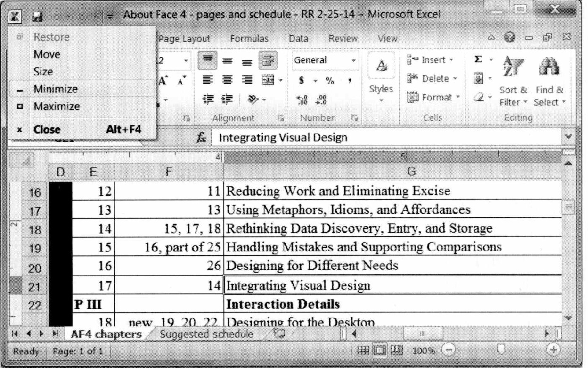Choose Move from the window menu
The width and height of the screenshot is (588, 368).
coord(82,55)
